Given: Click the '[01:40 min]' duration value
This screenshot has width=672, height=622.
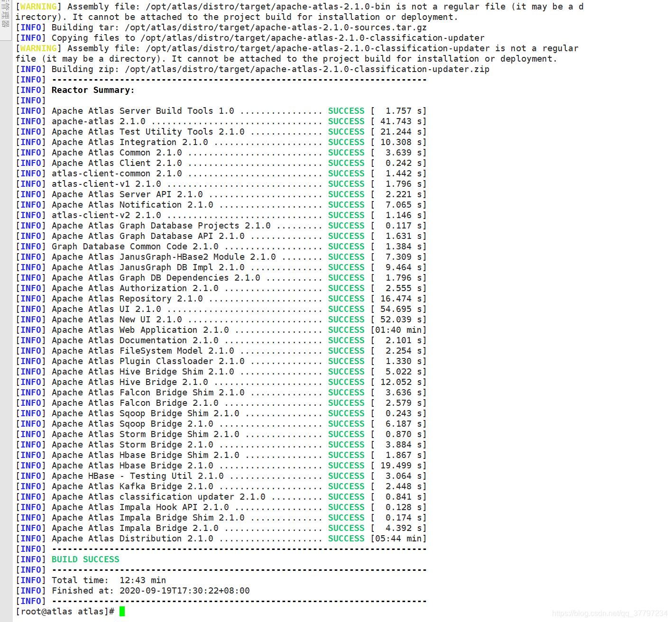Looking at the screenshot, I should 398,330.
